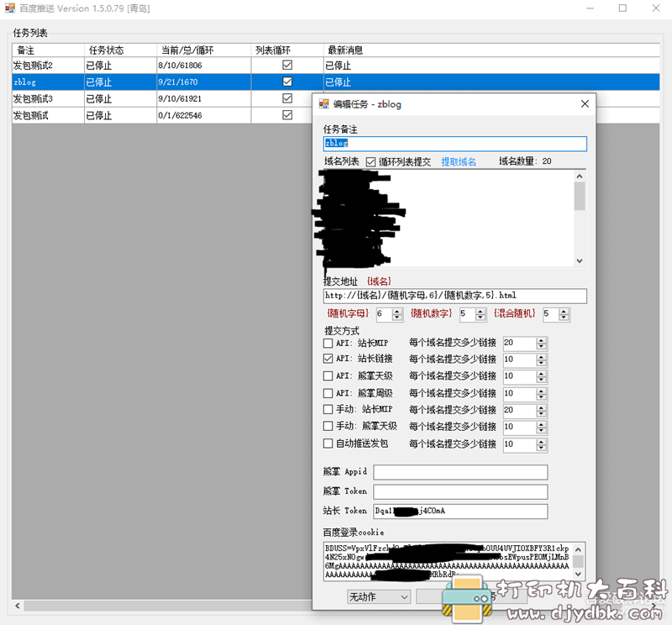
Task: Click the {混合随机} placeholder label
Action: coord(514,314)
